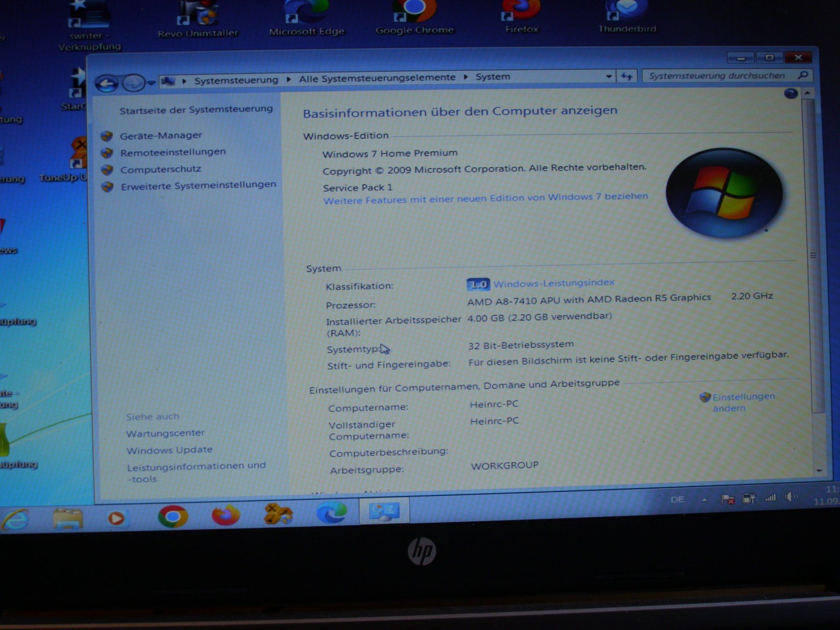Viewport: 840px width, 630px height.
Task: Click Alle Systemsteuerungselemente breadcrumb
Action: (x=377, y=78)
